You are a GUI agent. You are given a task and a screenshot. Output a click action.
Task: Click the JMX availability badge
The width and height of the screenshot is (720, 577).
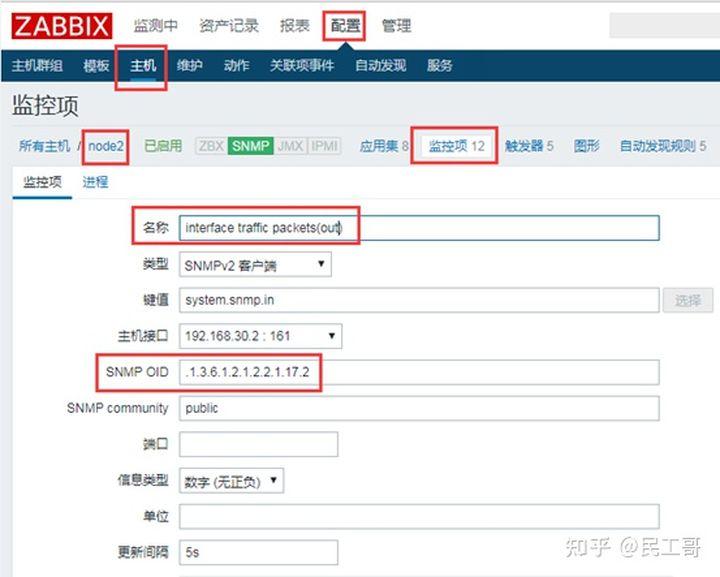click(x=289, y=146)
